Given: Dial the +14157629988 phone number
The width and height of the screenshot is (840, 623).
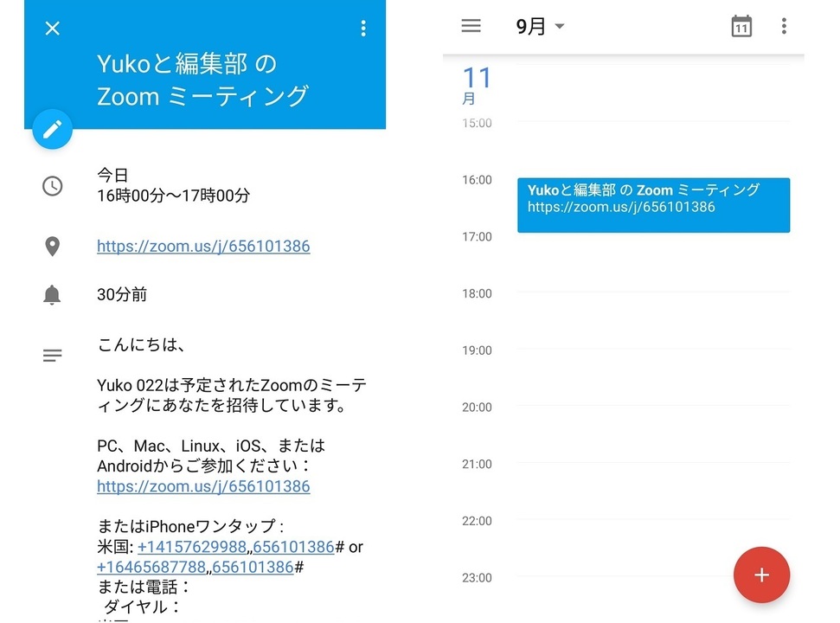Looking at the screenshot, I should click(x=192, y=546).
